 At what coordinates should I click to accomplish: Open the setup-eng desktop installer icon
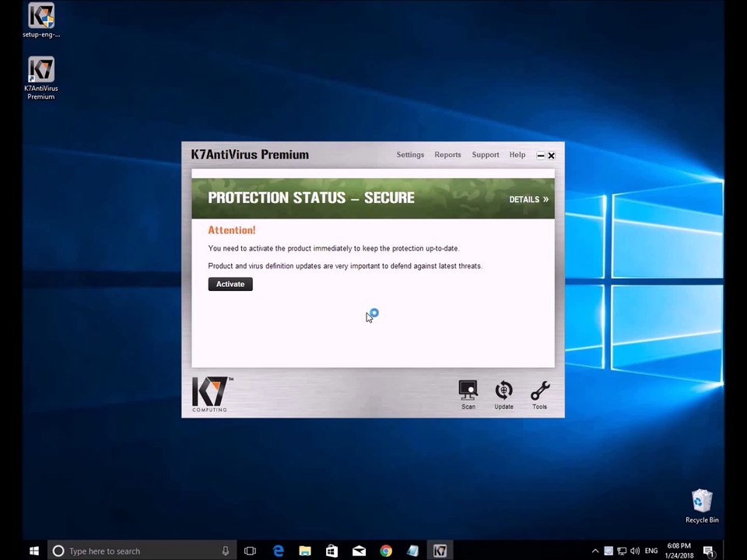click(x=41, y=20)
